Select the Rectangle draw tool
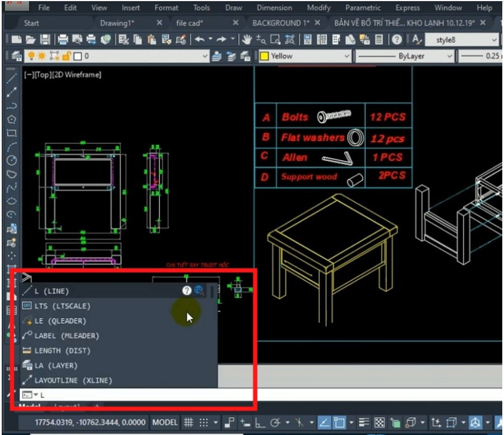The width and height of the screenshot is (504, 435). pyautogui.click(x=11, y=133)
